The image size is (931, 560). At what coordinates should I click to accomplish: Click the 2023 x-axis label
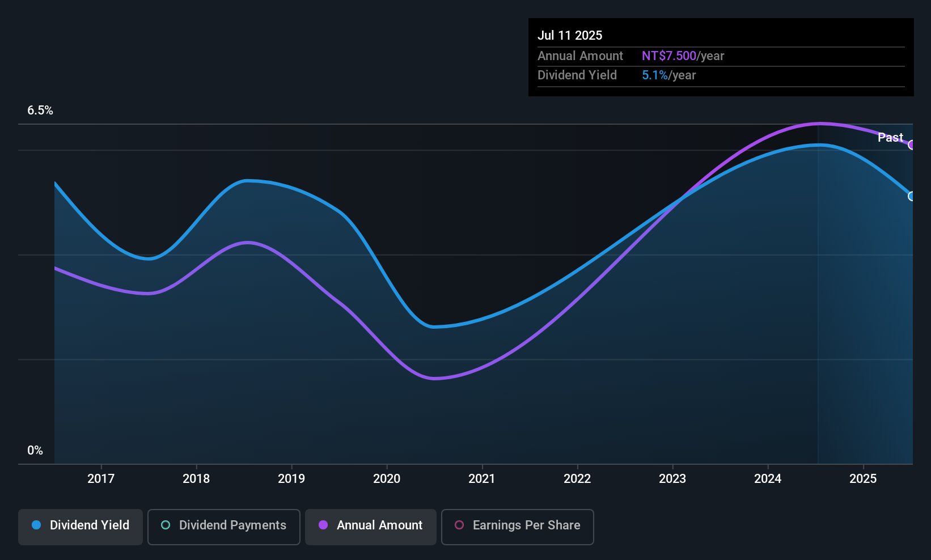(672, 478)
